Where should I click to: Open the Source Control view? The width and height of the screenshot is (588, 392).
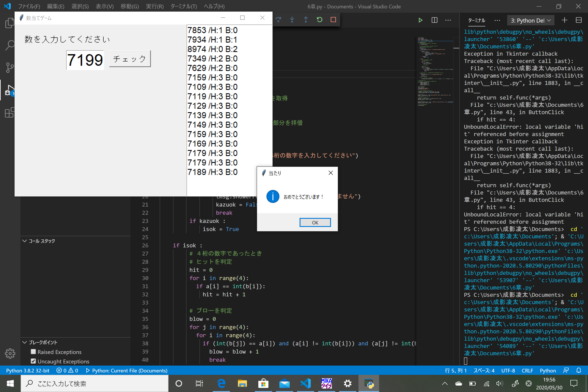tap(9, 67)
